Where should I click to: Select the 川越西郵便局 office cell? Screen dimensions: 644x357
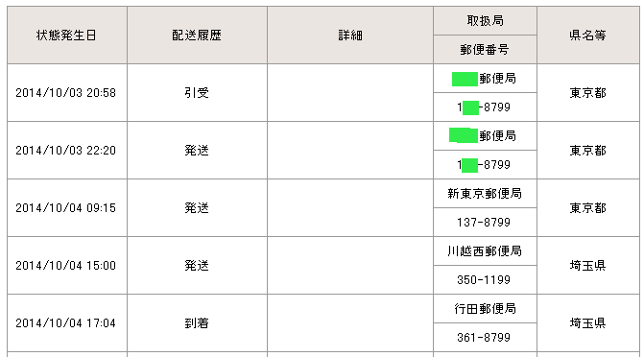click(x=485, y=250)
